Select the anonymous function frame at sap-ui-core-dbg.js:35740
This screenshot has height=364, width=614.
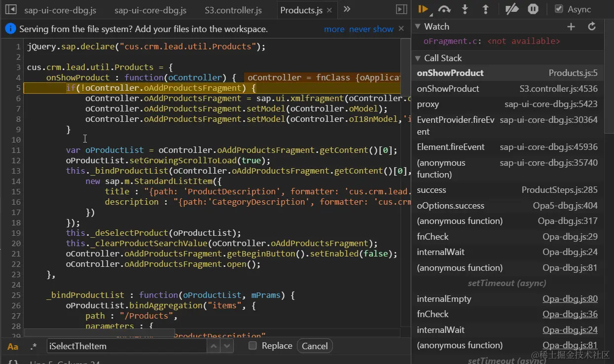click(x=507, y=169)
